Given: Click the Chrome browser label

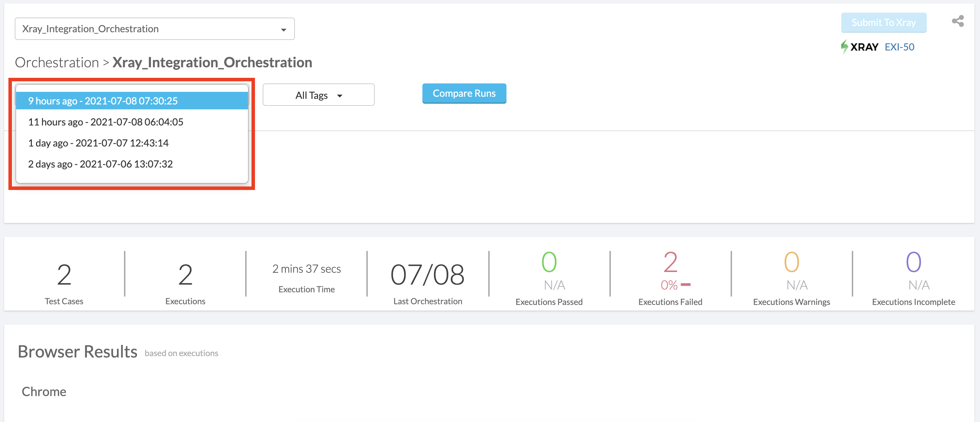Looking at the screenshot, I should point(44,392).
